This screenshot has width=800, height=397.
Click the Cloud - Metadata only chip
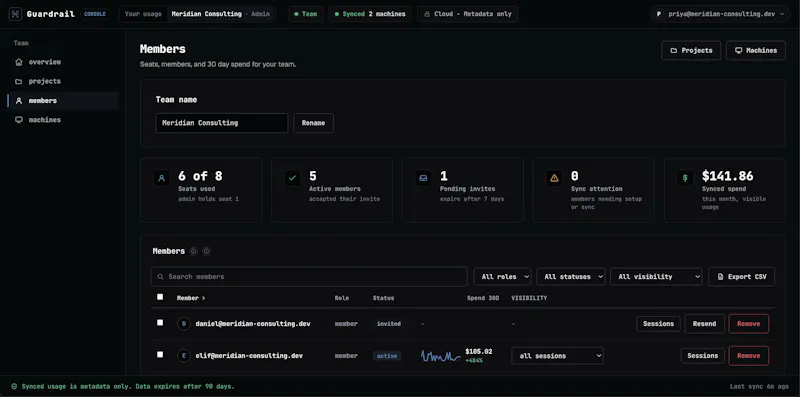[468, 14]
